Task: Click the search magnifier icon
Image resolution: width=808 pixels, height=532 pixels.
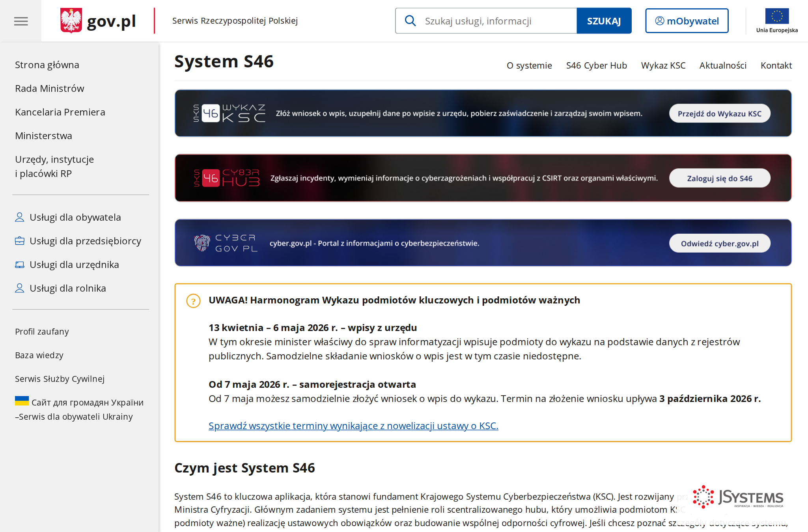Action: 411,21
